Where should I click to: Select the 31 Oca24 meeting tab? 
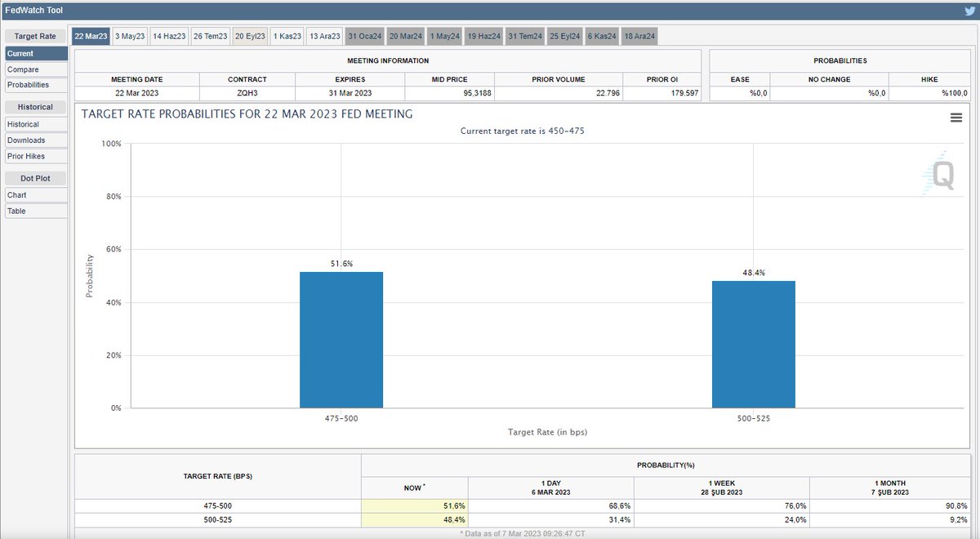[x=365, y=36]
